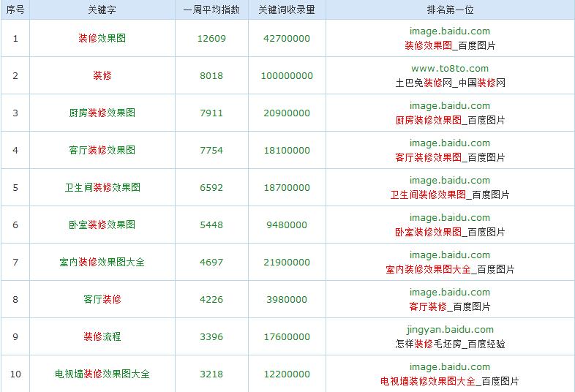Open the jingyan.baidu.com link
This screenshot has width=575, height=392.
click(x=449, y=330)
